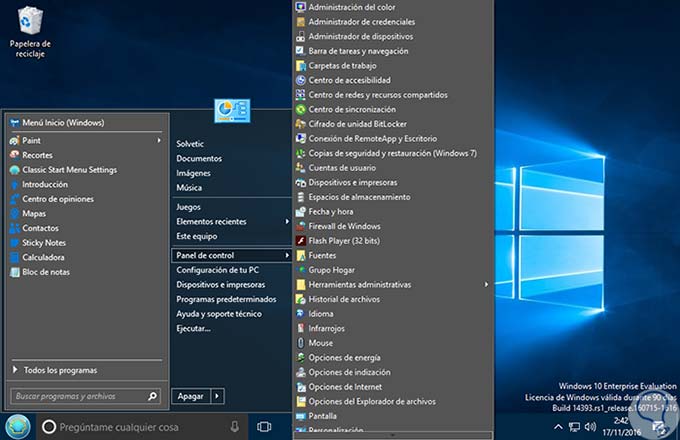Open Centro de accesibilidad icon
Viewport: 680px width, 440px height.
pos(301,80)
